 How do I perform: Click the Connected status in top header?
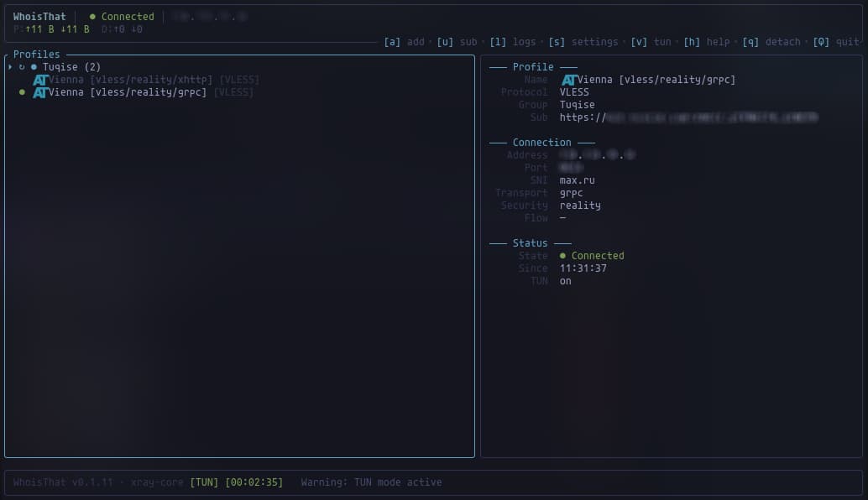point(128,17)
